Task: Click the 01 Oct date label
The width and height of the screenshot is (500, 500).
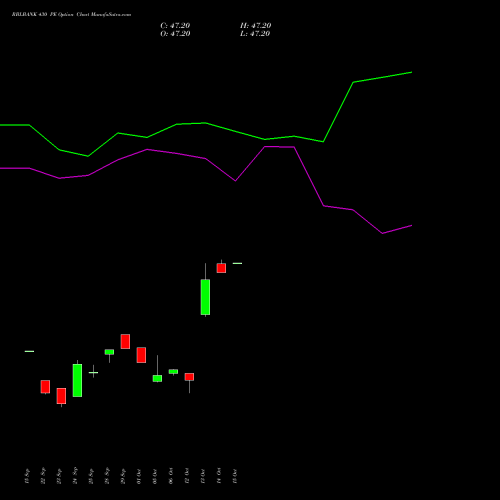Action: coord(139,476)
